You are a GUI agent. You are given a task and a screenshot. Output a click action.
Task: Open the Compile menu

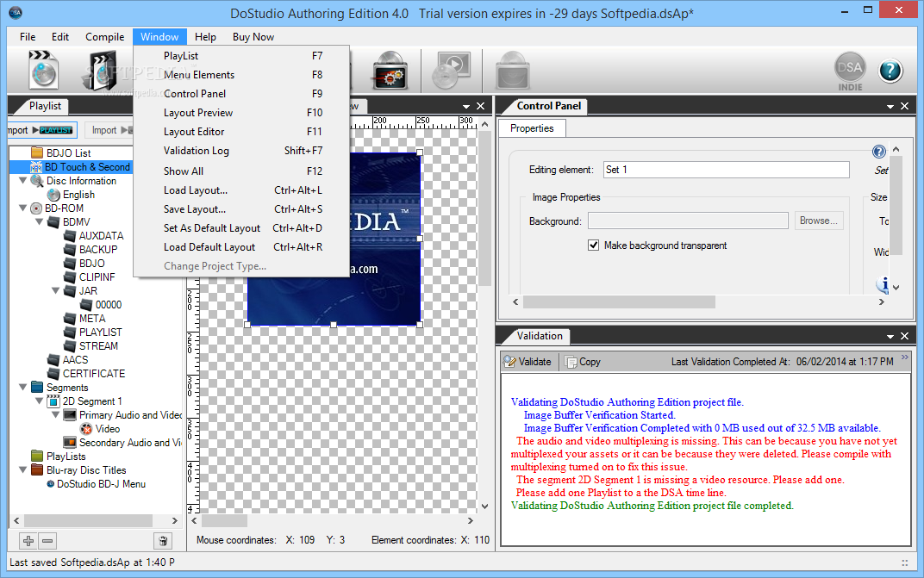(x=105, y=36)
